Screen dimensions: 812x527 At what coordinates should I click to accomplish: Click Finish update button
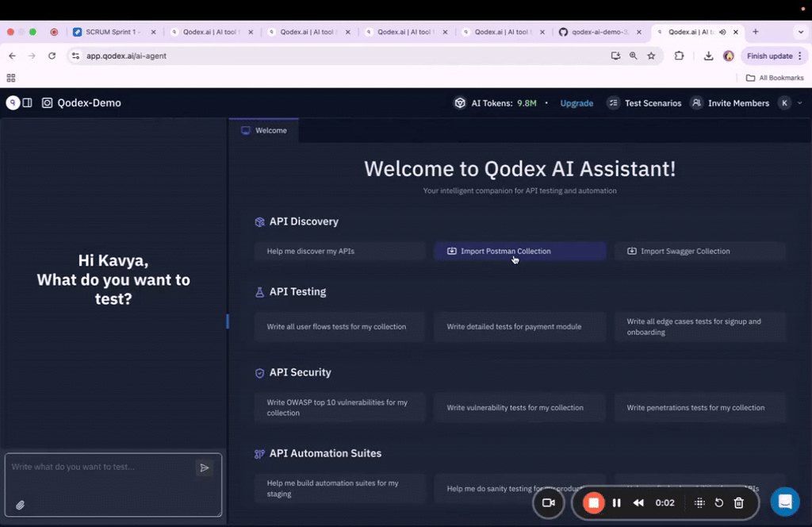pyautogui.click(x=769, y=56)
